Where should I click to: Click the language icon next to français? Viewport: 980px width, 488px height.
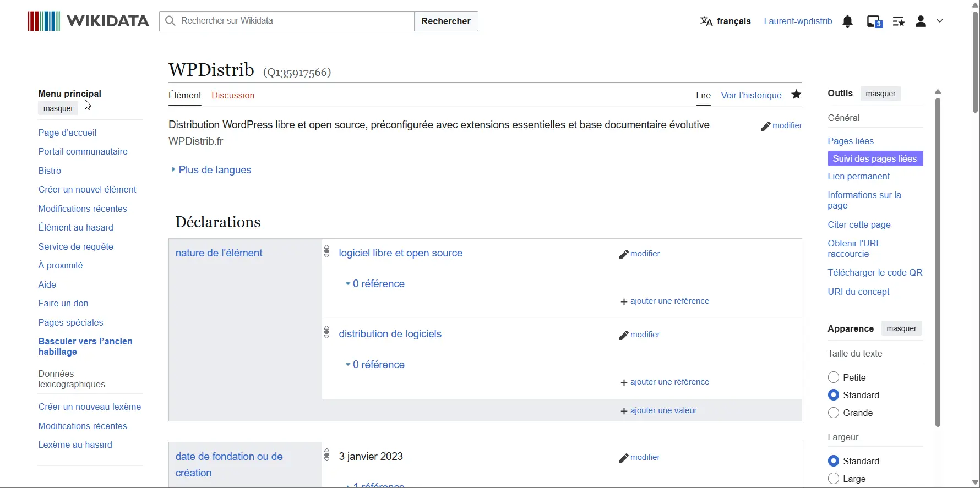[x=706, y=21]
